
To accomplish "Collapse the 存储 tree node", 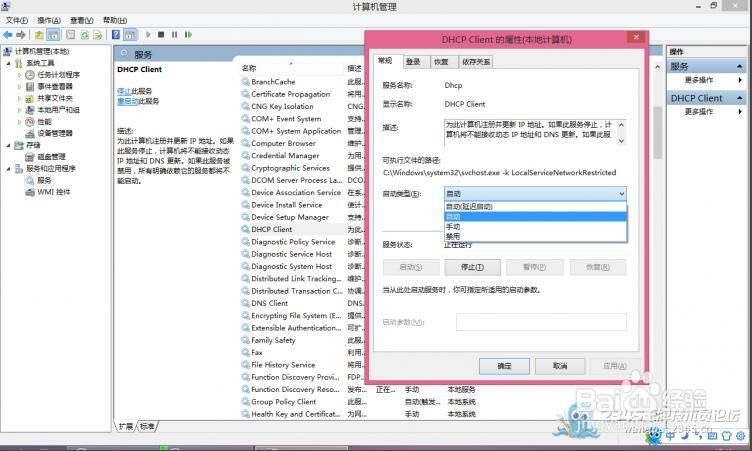I will (8, 145).
